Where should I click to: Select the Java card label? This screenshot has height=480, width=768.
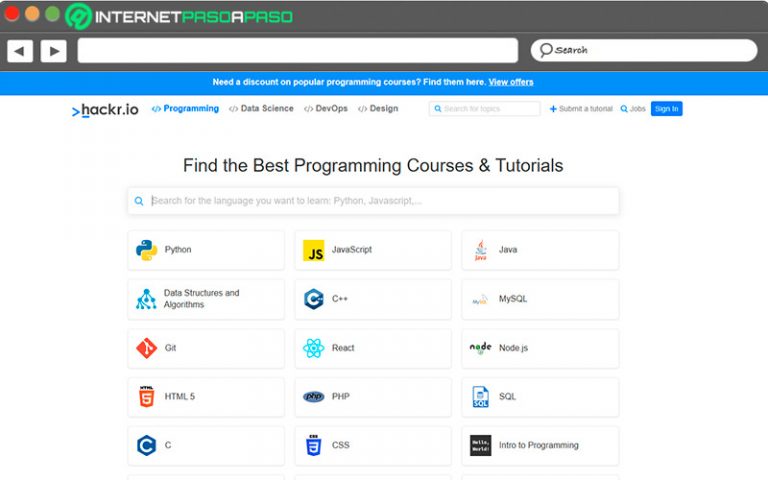508,249
